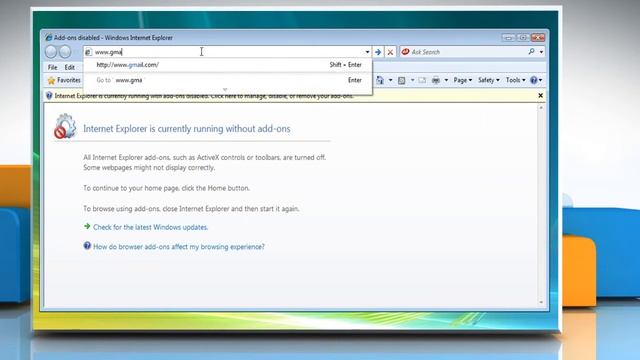Open the Print dropdown arrow
The height and width of the screenshot is (360, 640).
click(446, 80)
